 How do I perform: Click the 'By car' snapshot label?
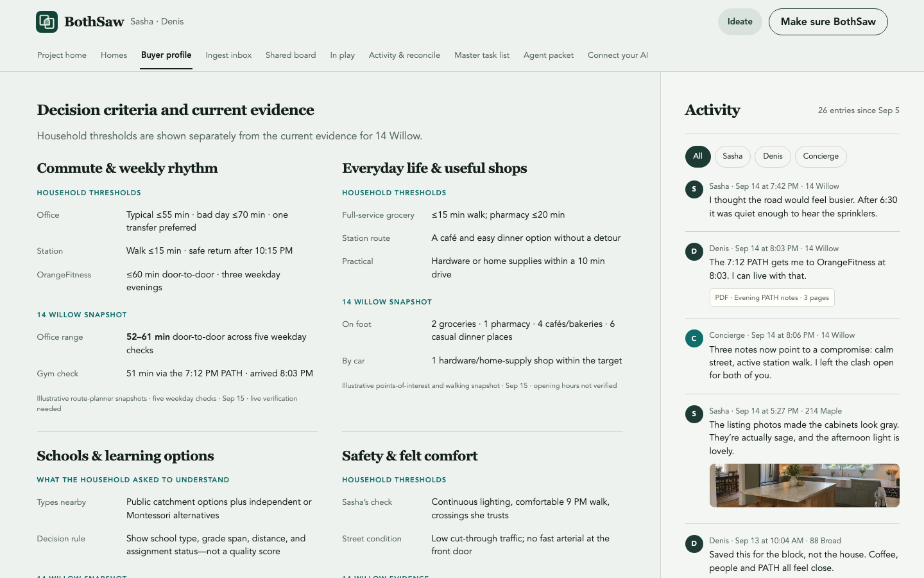354,361
